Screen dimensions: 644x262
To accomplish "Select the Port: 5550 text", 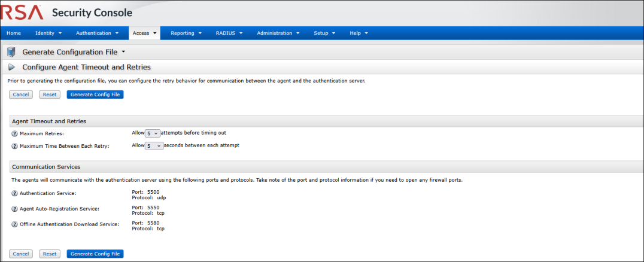I will (x=145, y=208).
